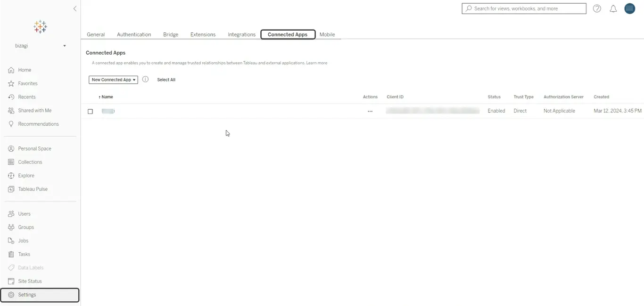Open the notifications bell
The image size is (644, 306).
(x=613, y=8)
